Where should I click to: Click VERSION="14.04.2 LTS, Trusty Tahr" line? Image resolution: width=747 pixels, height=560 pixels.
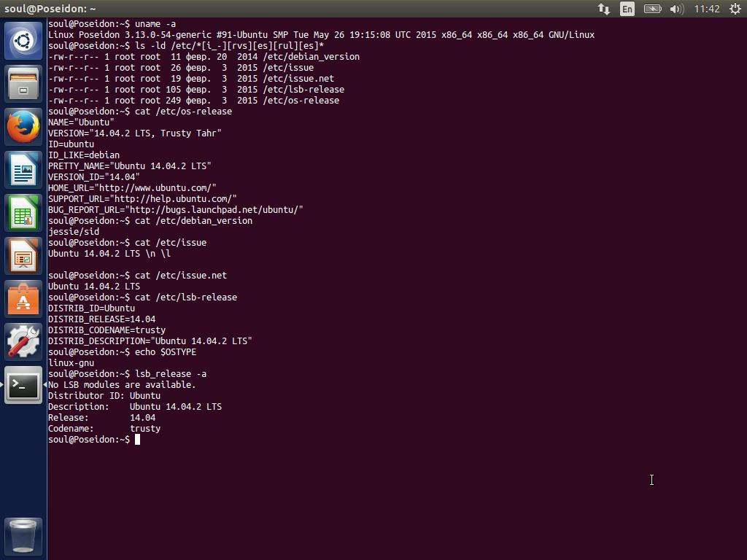(135, 133)
